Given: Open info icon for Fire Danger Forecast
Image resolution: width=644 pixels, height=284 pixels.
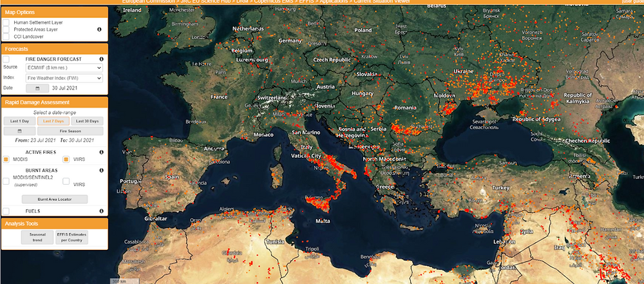Looking at the screenshot, I should [x=102, y=59].
